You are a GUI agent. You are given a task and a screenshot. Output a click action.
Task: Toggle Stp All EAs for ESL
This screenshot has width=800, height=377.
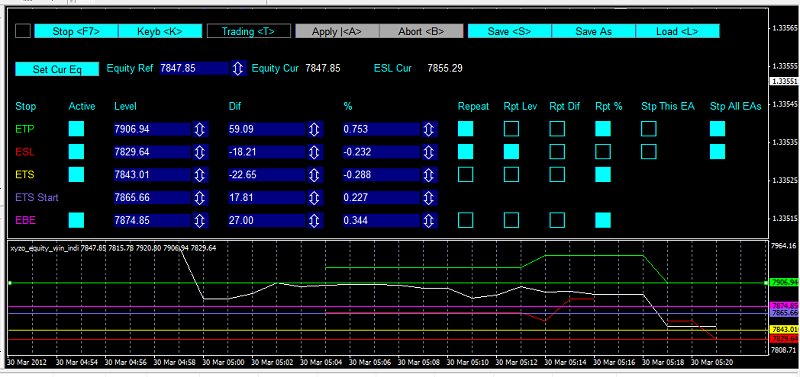coord(717,152)
